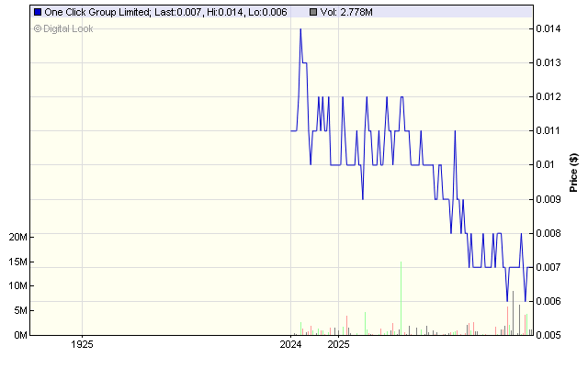Click the tallest green volume bar

(x=401, y=298)
